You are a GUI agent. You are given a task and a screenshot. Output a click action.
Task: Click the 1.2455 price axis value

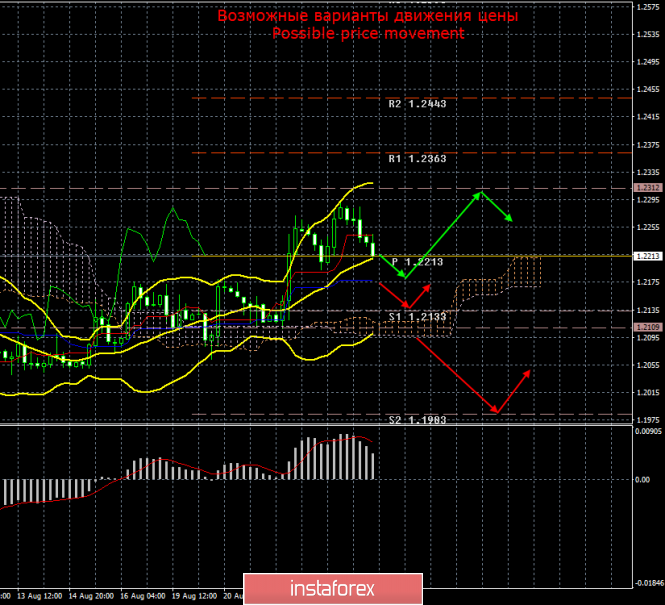[648, 89]
